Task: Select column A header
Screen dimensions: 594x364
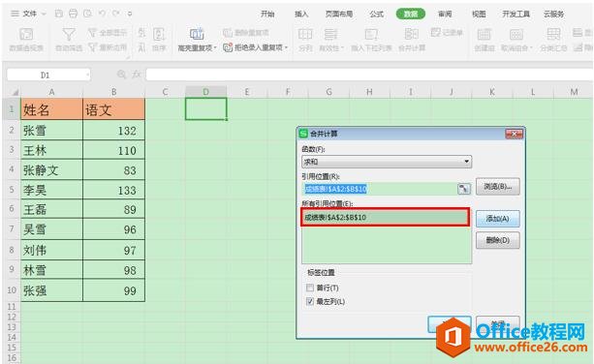Action: (51, 92)
